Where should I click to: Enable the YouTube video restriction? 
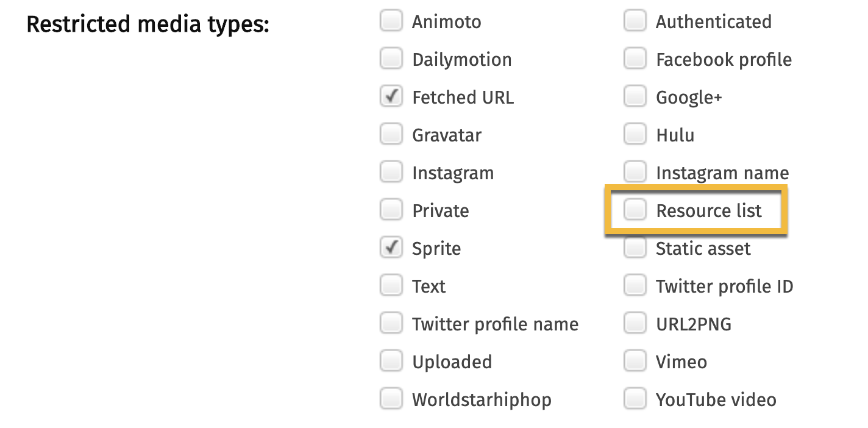click(635, 398)
